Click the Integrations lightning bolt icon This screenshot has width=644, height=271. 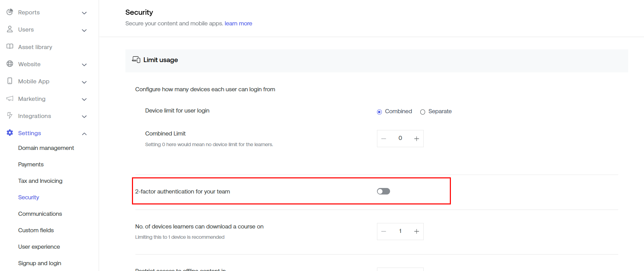(x=10, y=116)
